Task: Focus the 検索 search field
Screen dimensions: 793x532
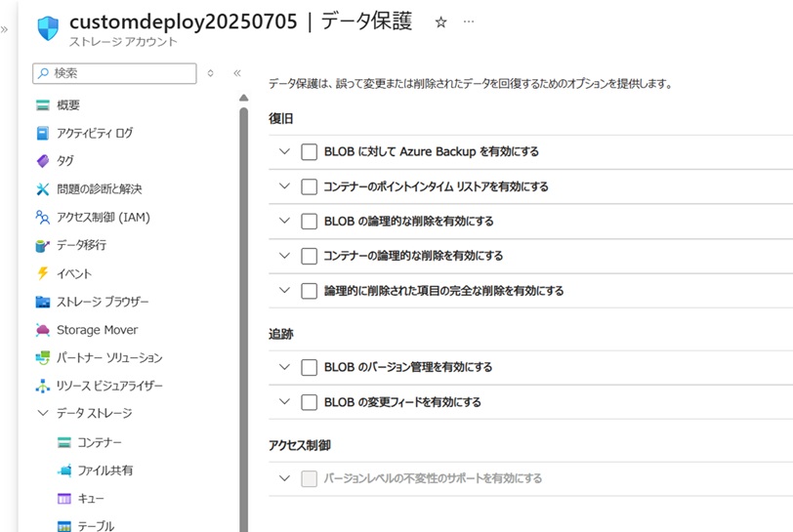Action: pos(114,73)
